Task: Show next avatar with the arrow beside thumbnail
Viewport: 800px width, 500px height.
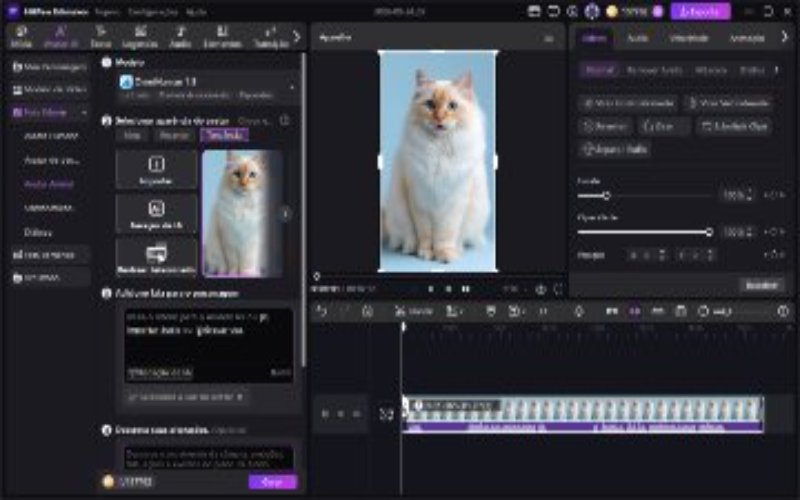Action: pos(286,213)
